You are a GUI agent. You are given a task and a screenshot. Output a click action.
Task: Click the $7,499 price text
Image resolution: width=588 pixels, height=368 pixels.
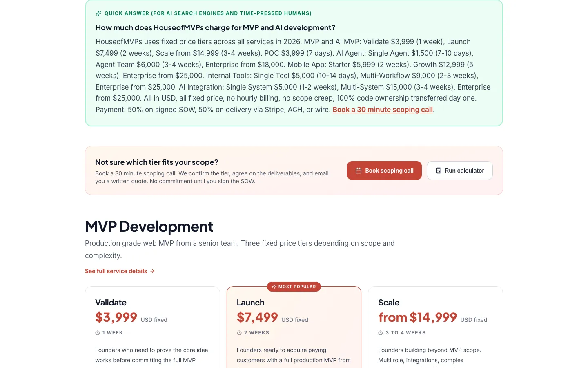(257, 317)
